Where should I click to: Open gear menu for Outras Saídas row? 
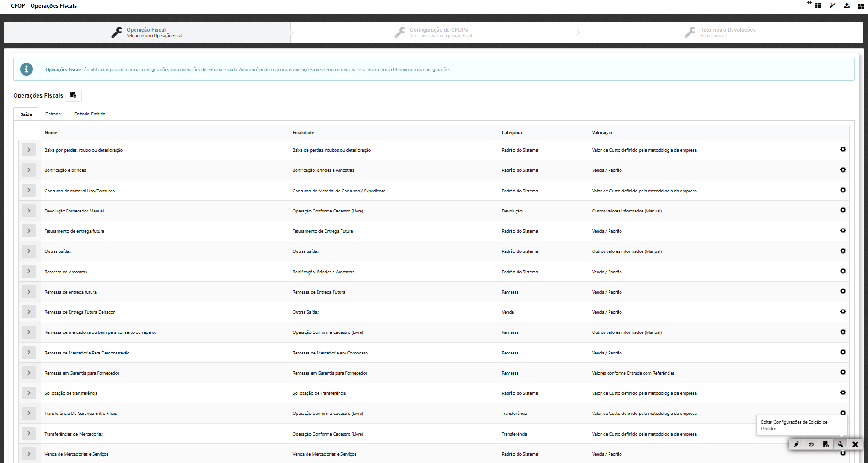pyautogui.click(x=843, y=251)
